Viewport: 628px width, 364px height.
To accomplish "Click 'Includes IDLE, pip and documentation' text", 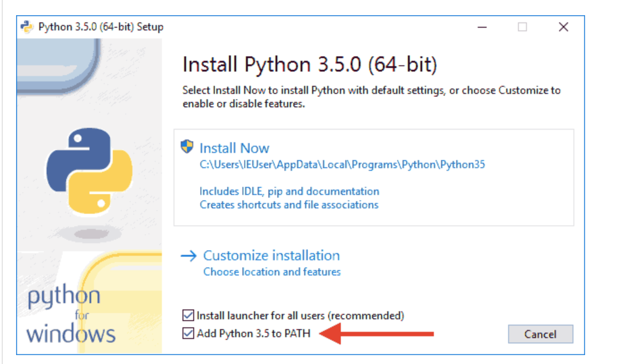I will (x=289, y=191).
